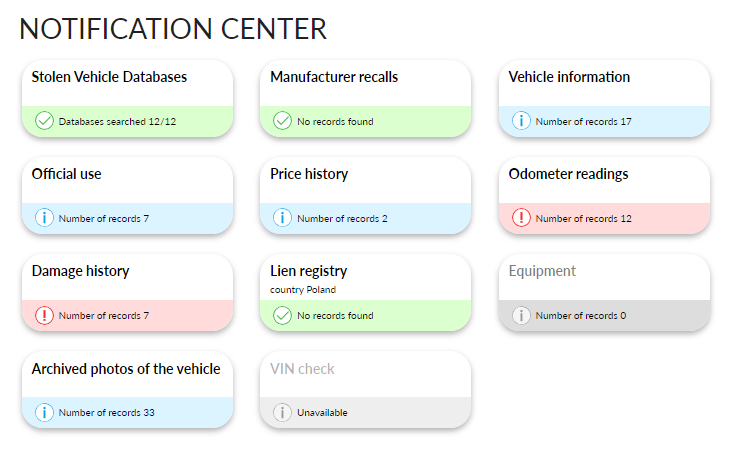This screenshot has height=458, width=742.
Task: Open the Odometer readings card heading
Action: point(568,174)
